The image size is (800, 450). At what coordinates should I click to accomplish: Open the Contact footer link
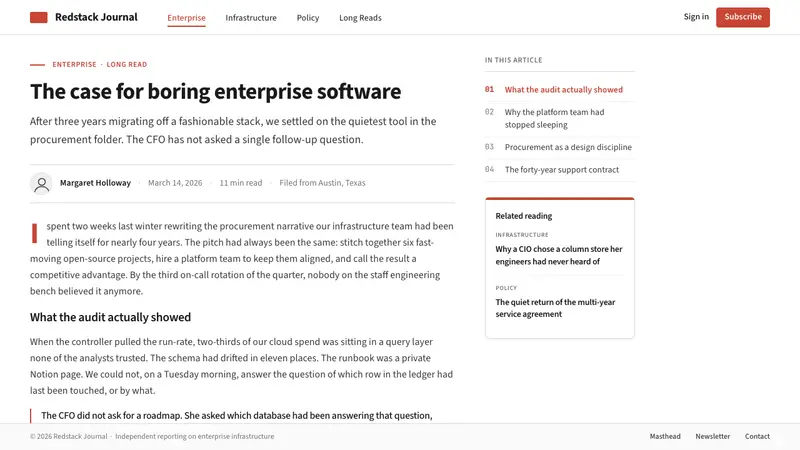[757, 437]
